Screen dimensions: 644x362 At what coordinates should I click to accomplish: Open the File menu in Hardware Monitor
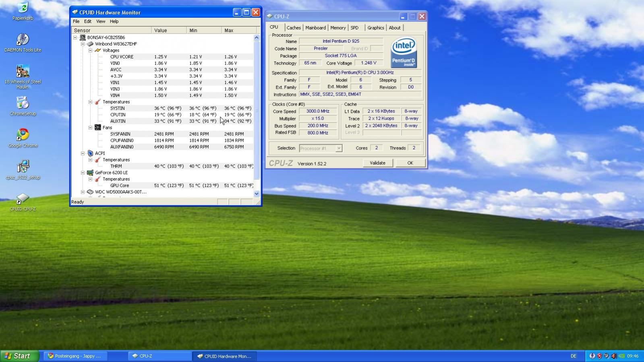76,21
